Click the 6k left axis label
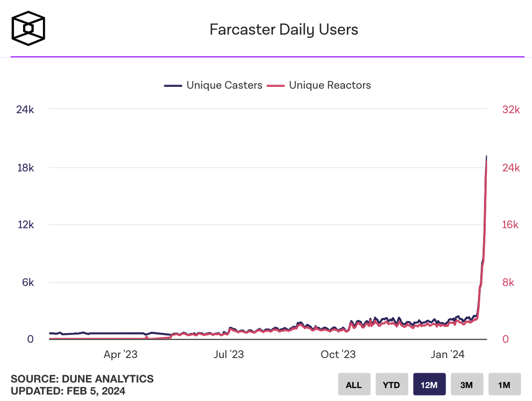This screenshot has height=401, width=532. tap(28, 282)
